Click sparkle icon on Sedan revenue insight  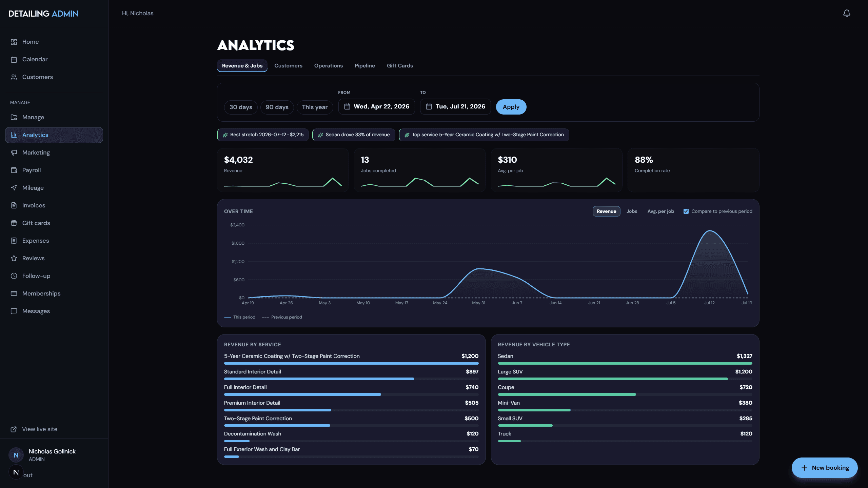point(320,135)
